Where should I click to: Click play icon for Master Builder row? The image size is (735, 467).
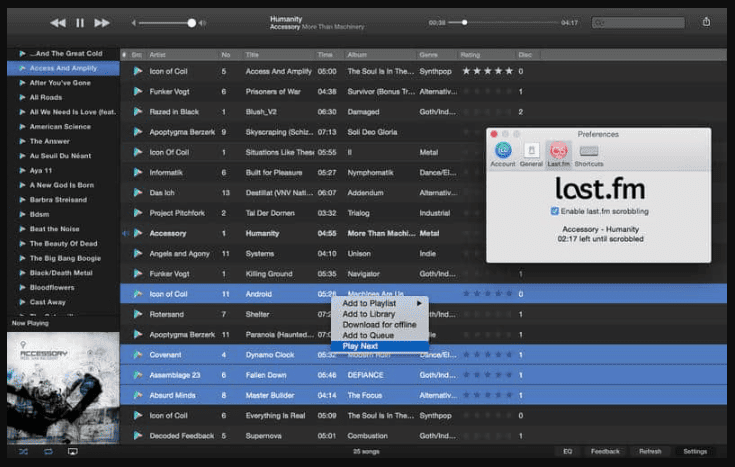pos(138,395)
